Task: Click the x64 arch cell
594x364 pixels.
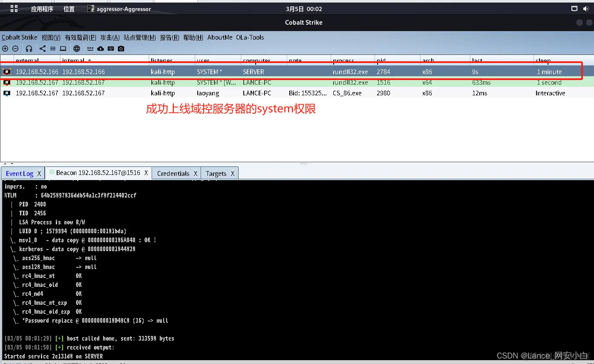Action: (427, 82)
